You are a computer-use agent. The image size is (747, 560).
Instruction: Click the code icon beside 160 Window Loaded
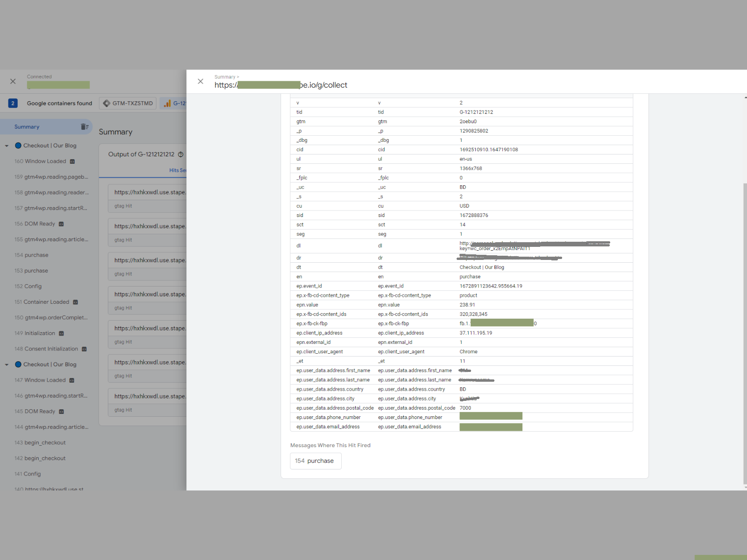tap(71, 161)
